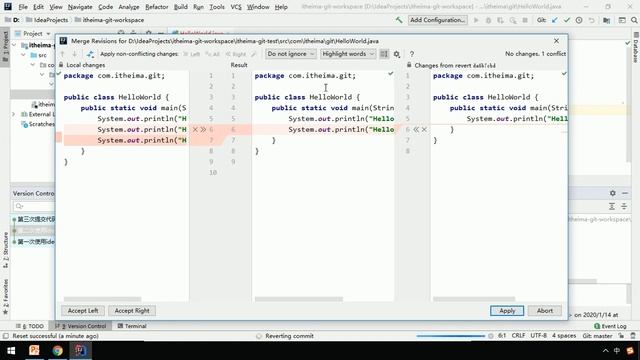Click the Accept Right button
The height and width of the screenshot is (360, 640).
click(x=132, y=311)
